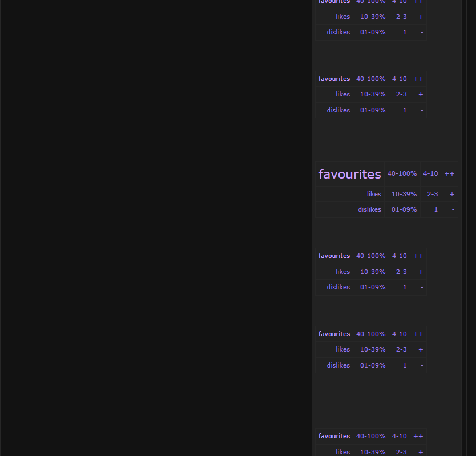Click the enlarged "favourites" heading text

(x=349, y=174)
